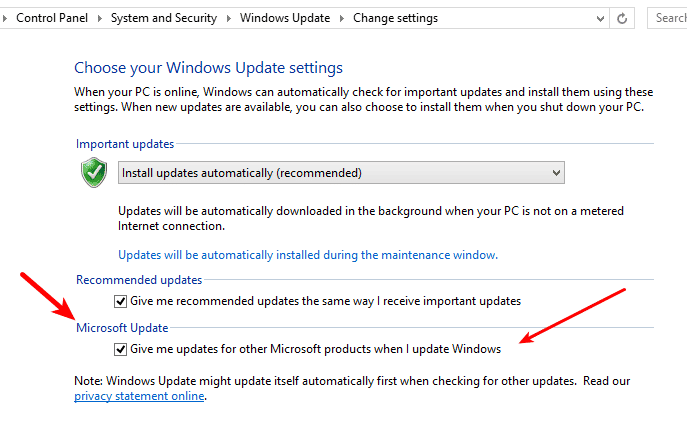
Task: Click into the Search box
Action: point(668,18)
